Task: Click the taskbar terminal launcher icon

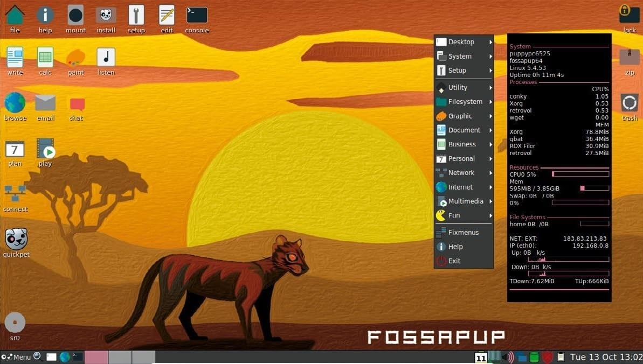Action: 78,357
